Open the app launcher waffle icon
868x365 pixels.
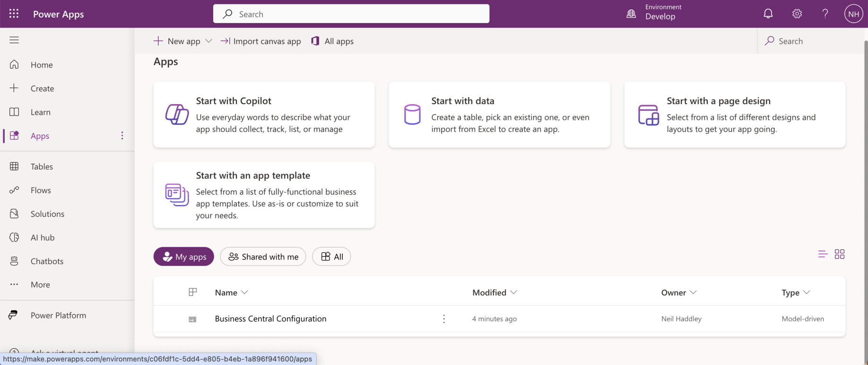[14, 14]
